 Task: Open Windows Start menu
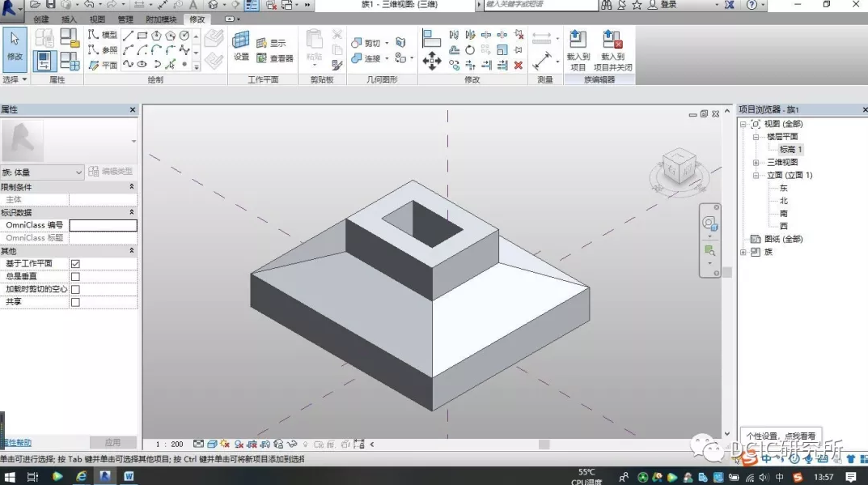pyautogui.click(x=10, y=477)
